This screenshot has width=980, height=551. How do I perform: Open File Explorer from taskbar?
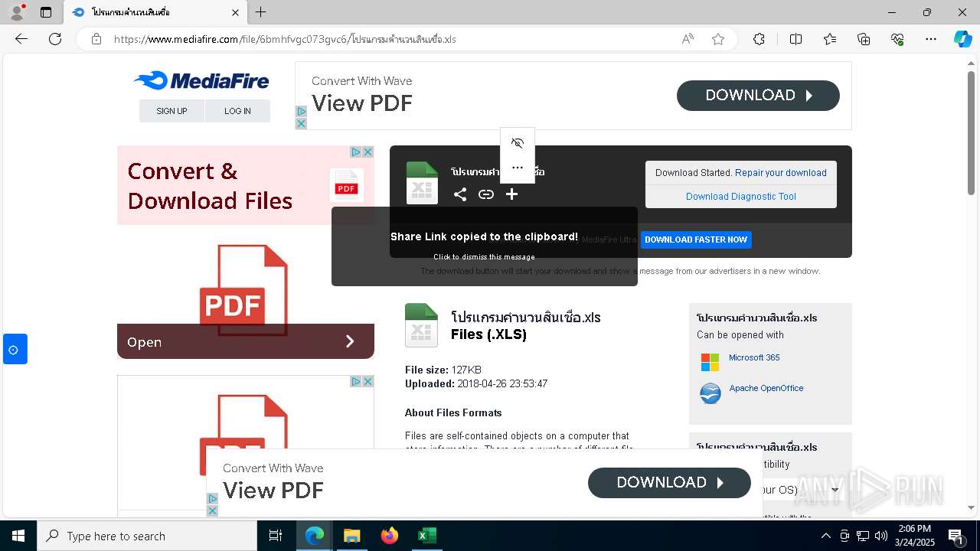351,536
